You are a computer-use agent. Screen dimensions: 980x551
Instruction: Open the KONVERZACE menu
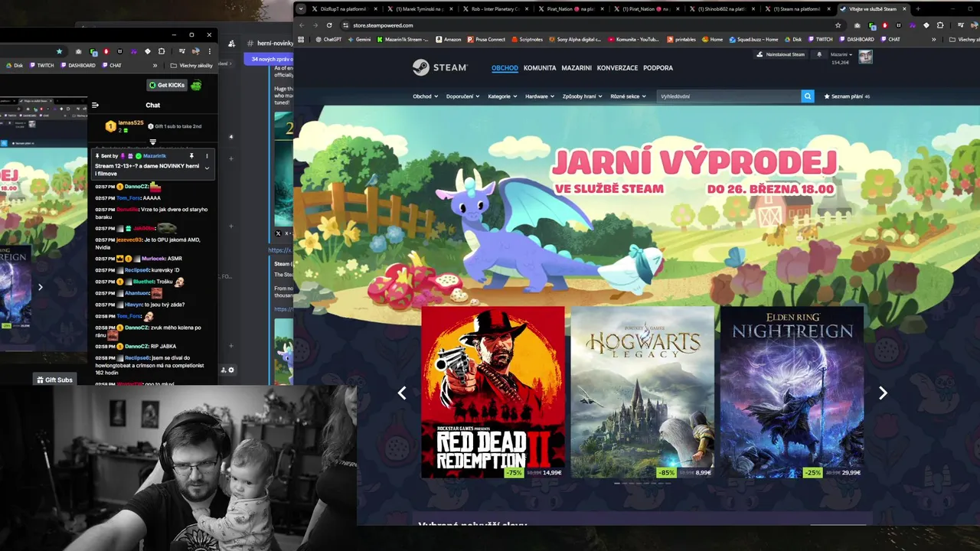[x=617, y=67]
